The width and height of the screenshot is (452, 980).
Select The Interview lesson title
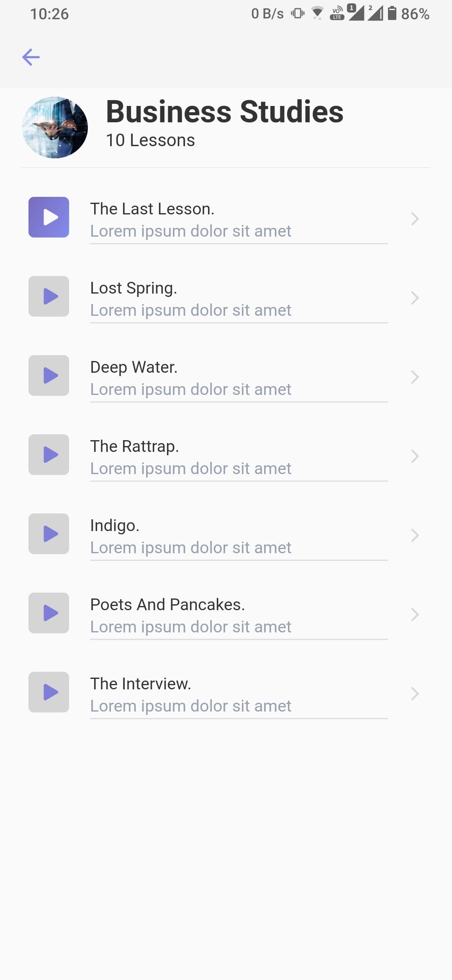pyautogui.click(x=141, y=684)
